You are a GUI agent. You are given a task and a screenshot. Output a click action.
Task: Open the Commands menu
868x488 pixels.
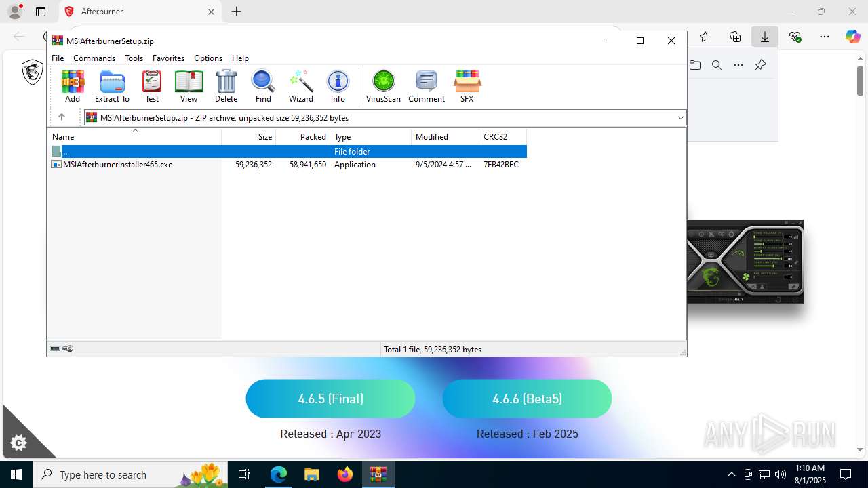click(94, 58)
